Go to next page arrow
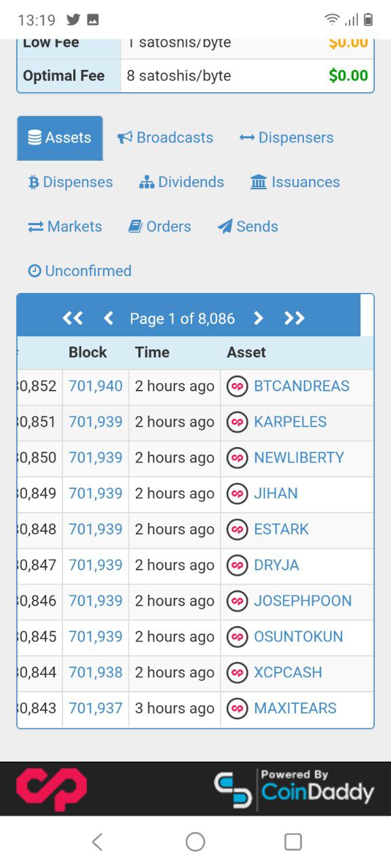Viewport: 391px width, 868px height. click(258, 318)
